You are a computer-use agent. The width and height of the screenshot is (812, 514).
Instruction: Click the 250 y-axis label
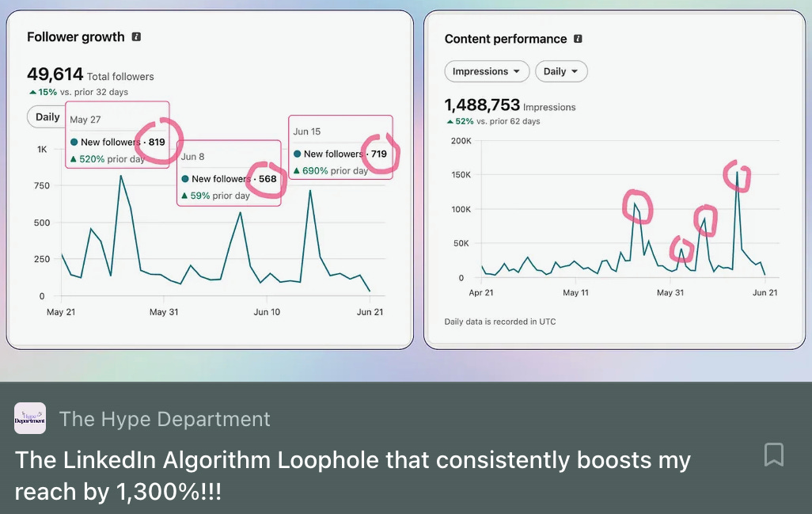click(41, 259)
